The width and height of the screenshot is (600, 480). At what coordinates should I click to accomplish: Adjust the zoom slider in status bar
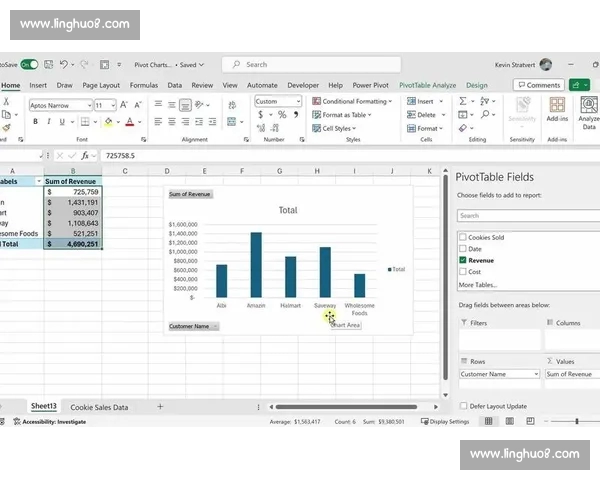(577, 421)
